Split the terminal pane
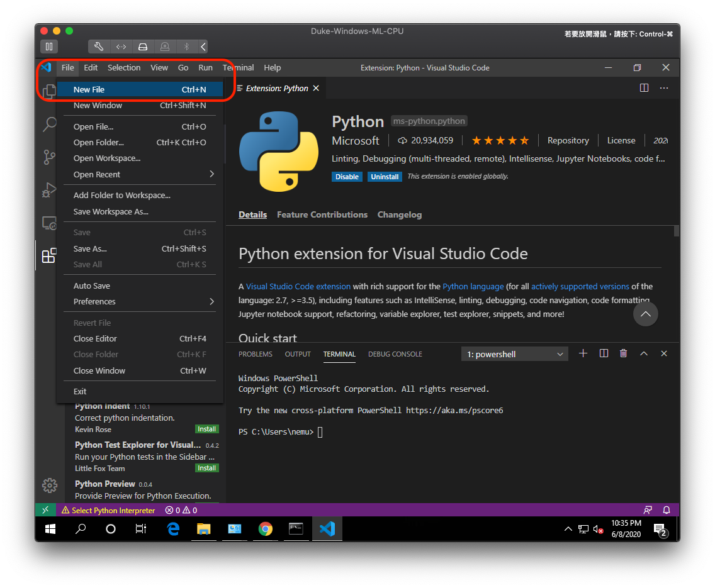The width and height of the screenshot is (715, 588). [x=603, y=353]
